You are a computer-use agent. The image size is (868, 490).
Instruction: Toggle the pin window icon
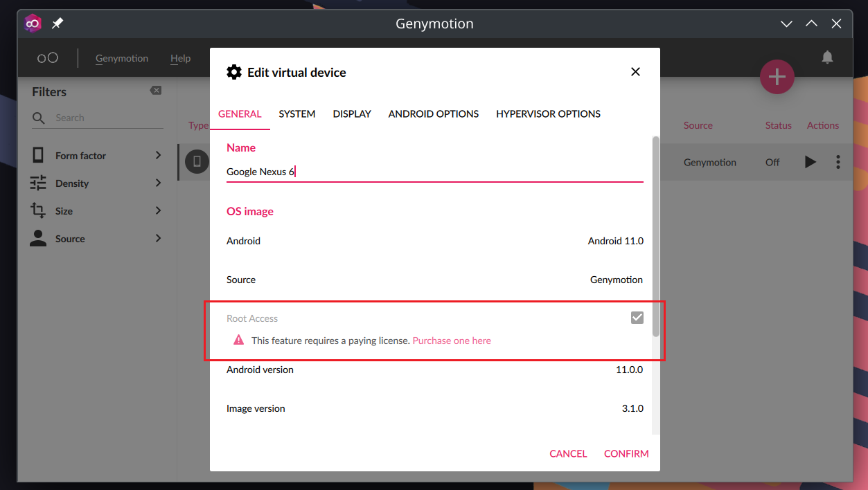tap(57, 24)
